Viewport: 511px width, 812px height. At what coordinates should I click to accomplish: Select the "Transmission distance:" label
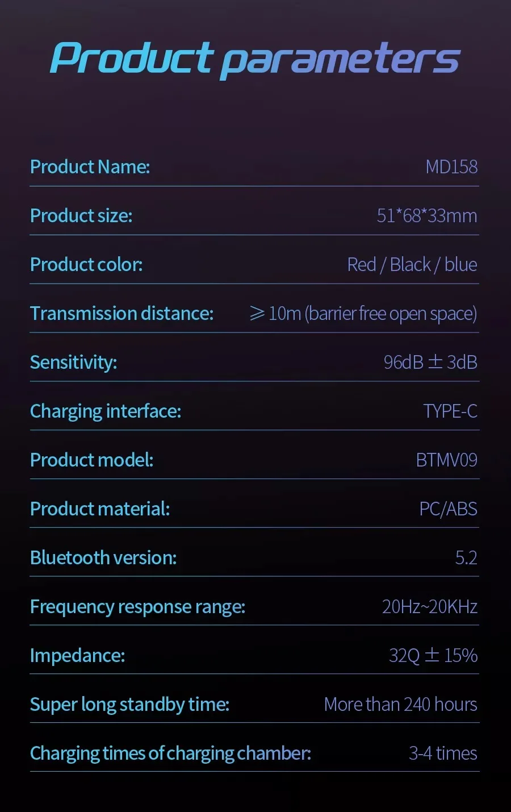click(x=122, y=314)
